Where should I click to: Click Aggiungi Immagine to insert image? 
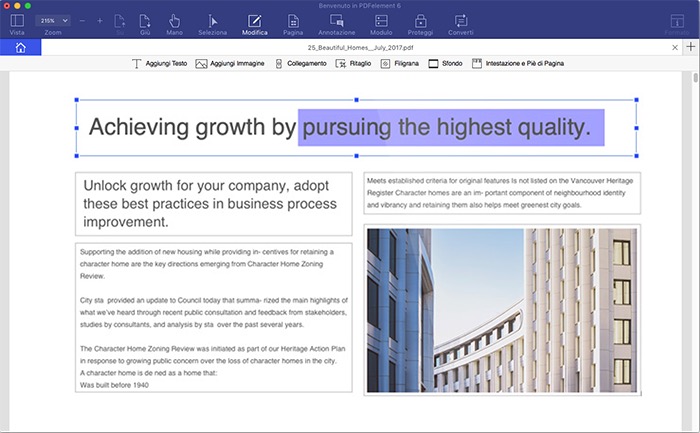[230, 64]
